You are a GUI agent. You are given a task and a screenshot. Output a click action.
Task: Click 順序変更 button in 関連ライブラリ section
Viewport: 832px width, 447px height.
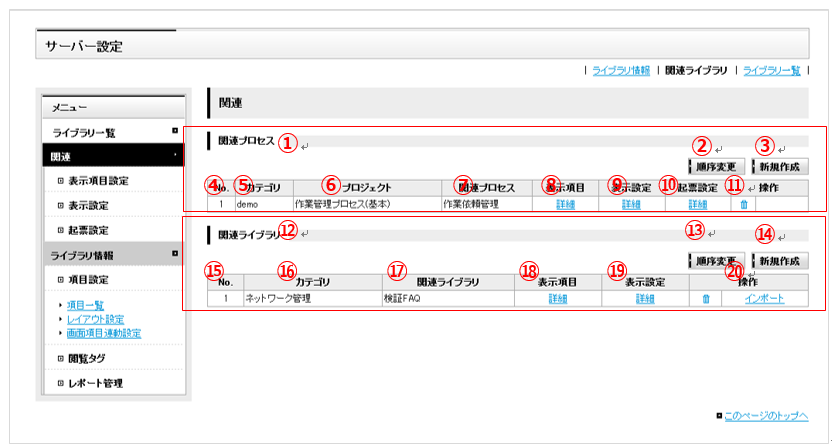tap(716, 261)
